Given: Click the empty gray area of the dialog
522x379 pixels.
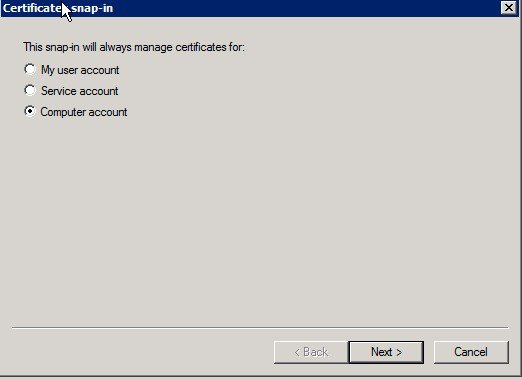Looking at the screenshot, I should (x=260, y=217).
